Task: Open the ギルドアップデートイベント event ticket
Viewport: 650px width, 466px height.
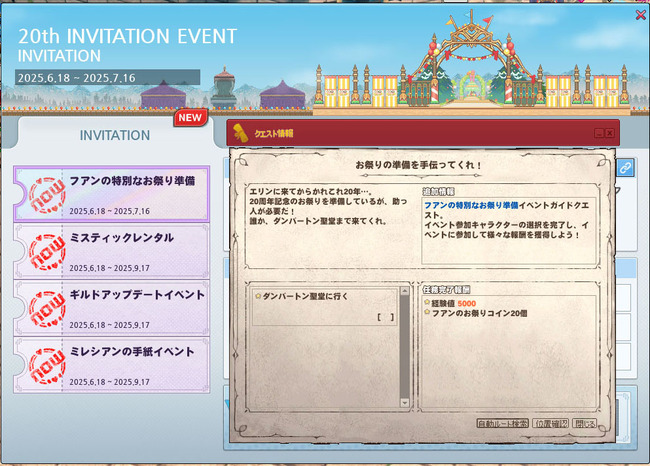Action: pos(112,308)
